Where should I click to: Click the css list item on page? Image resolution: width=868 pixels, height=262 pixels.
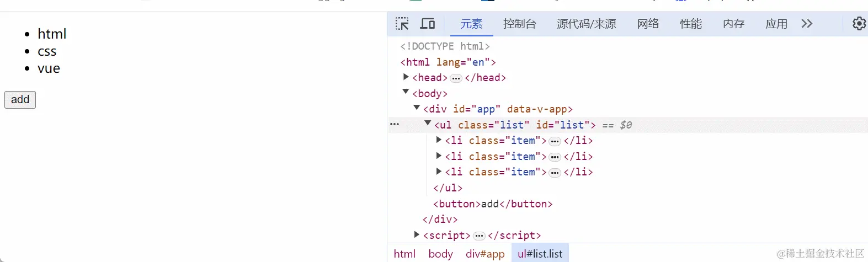47,51
